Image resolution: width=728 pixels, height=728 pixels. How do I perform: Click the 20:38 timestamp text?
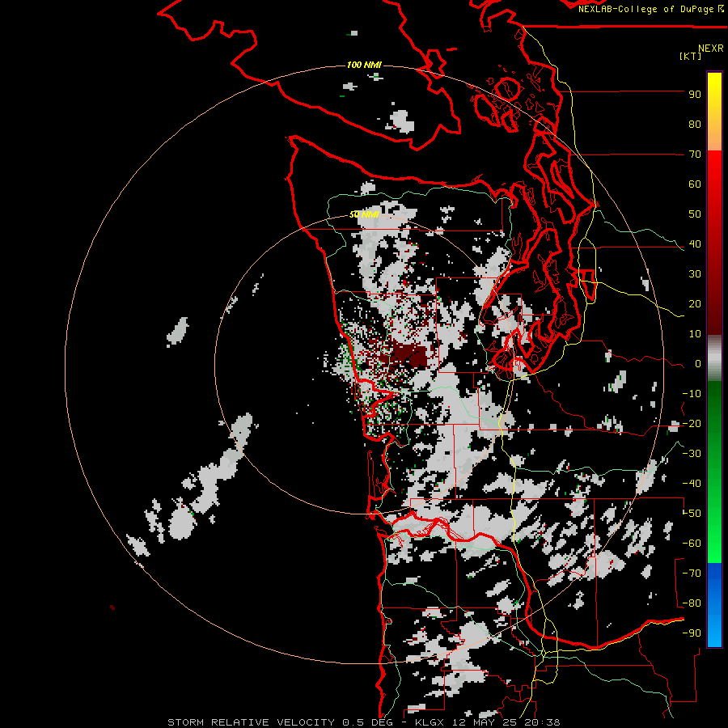point(542,722)
